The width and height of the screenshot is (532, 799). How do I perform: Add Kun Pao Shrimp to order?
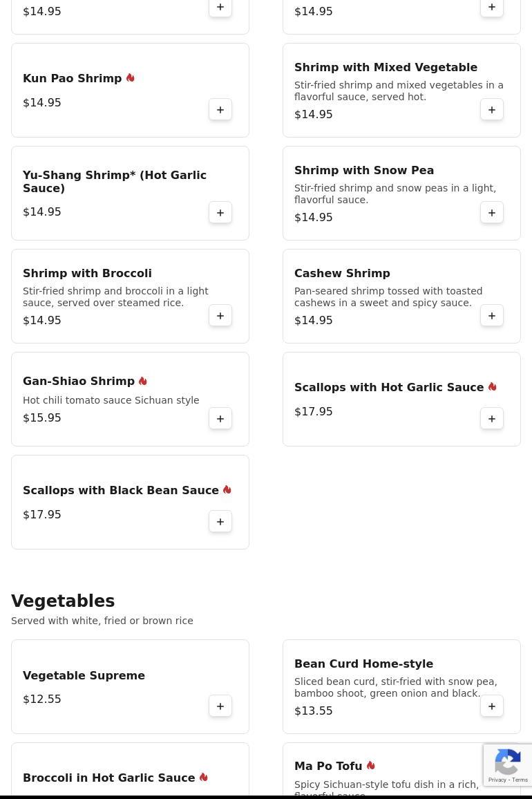220,110
